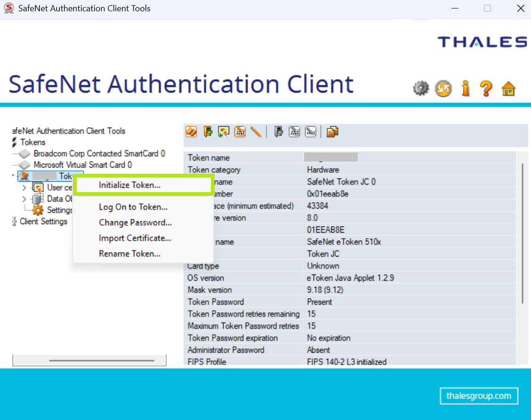Expand the User certificates tree node
Image resolution: width=531 pixels, height=420 pixels.
(24, 187)
